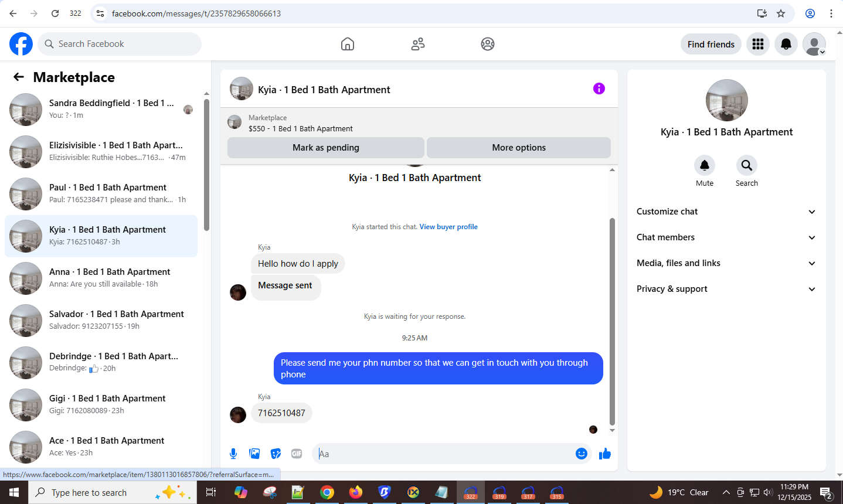843x504 pixels.
Task: Open Firefox from the taskbar
Action: click(x=356, y=492)
